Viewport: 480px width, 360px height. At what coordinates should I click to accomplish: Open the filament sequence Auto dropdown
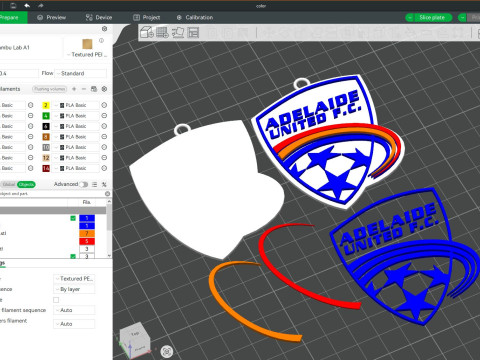click(x=74, y=310)
